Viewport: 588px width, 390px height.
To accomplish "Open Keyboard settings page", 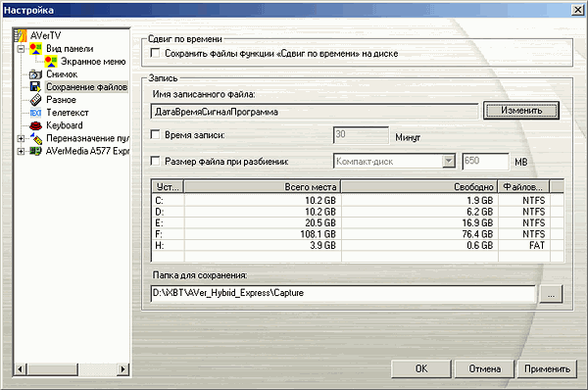I will click(65, 125).
